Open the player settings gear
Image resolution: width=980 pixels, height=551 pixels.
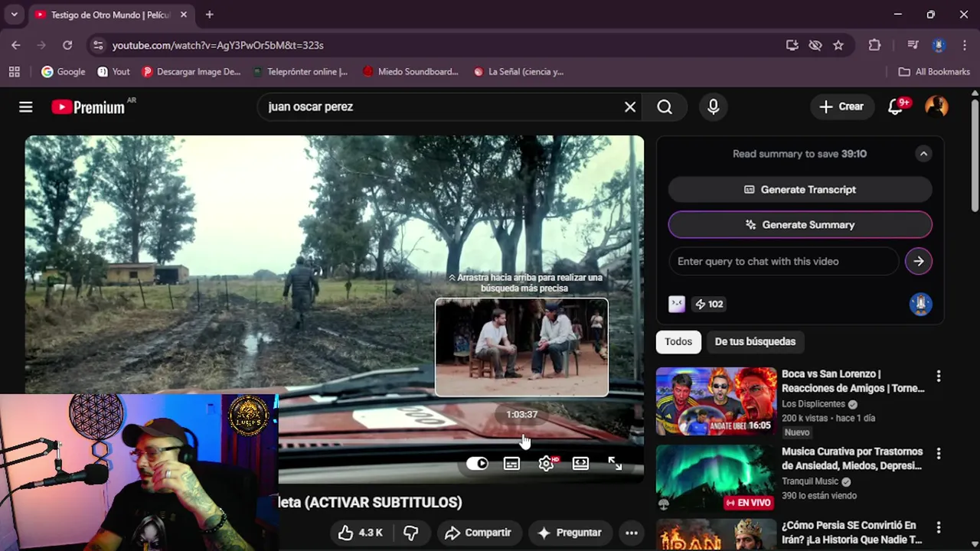(x=547, y=463)
